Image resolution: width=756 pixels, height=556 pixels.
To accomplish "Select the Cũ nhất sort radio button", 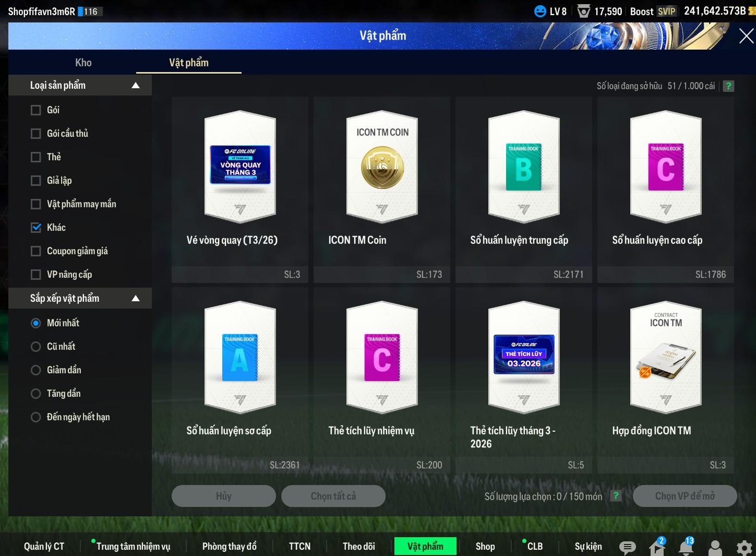I will point(36,347).
